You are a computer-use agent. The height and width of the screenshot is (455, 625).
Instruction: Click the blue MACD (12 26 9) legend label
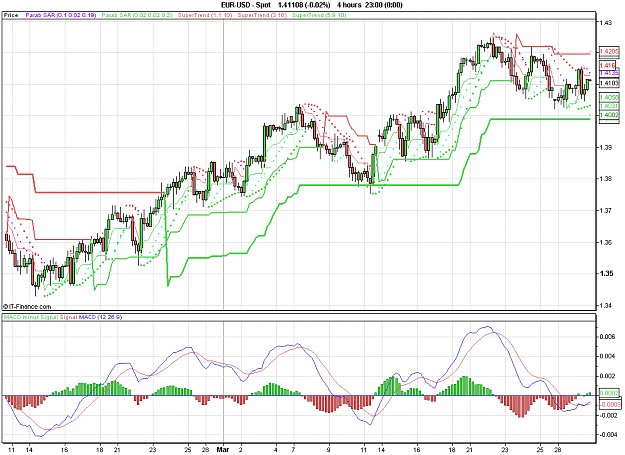click(x=100, y=317)
